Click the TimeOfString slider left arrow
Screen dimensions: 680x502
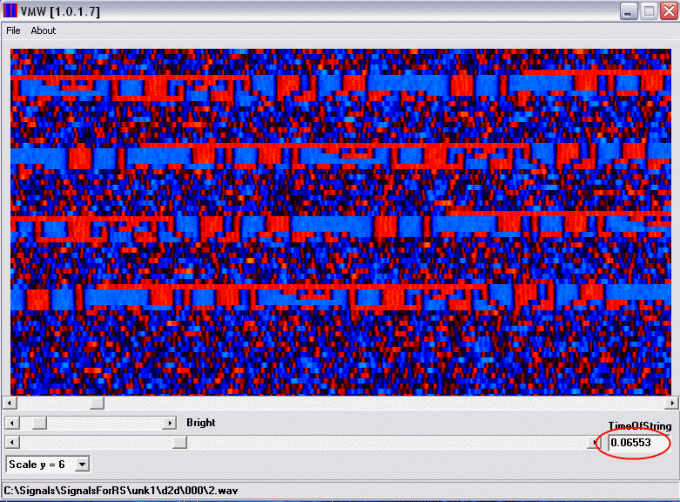12,442
